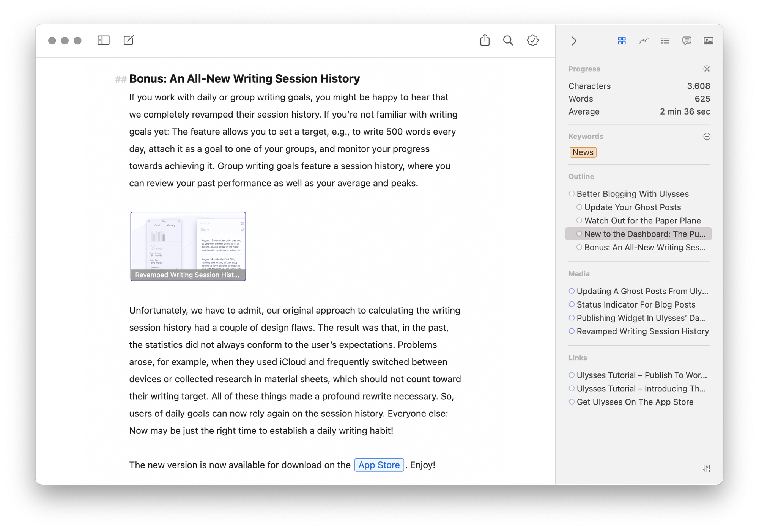Open Ulysses Tutorial – Introducing Th... link

[641, 389]
